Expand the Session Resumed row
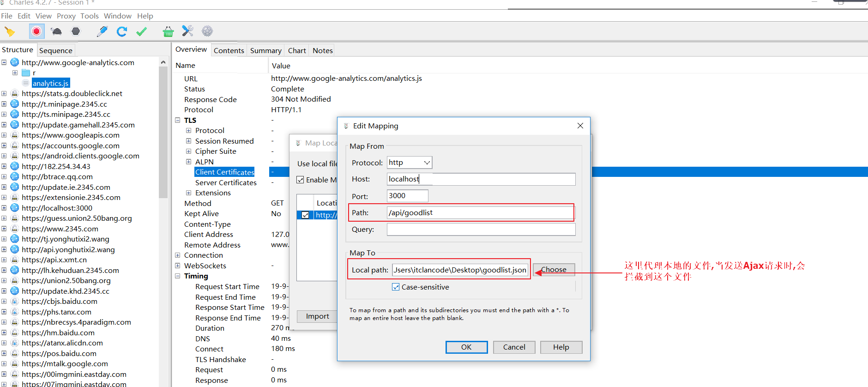This screenshot has width=868, height=387. (188, 141)
